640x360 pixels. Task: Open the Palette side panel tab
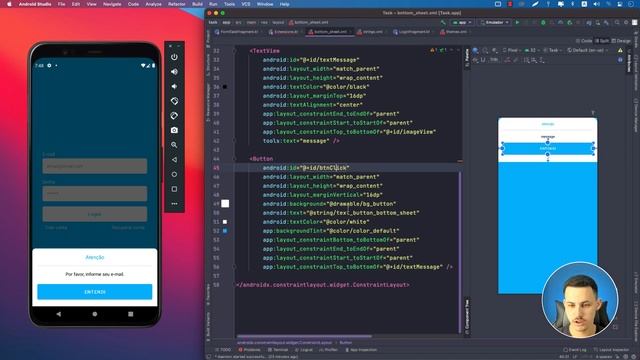point(467,58)
